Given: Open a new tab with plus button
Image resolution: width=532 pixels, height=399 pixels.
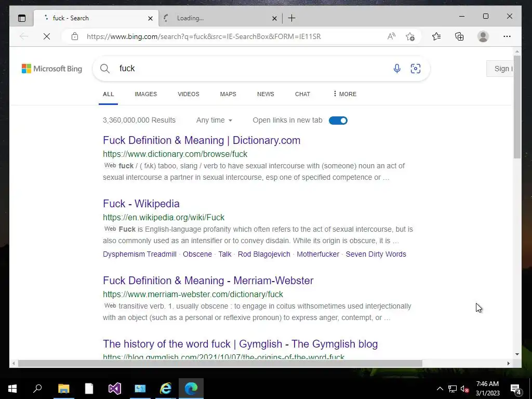Looking at the screenshot, I should pos(292,18).
